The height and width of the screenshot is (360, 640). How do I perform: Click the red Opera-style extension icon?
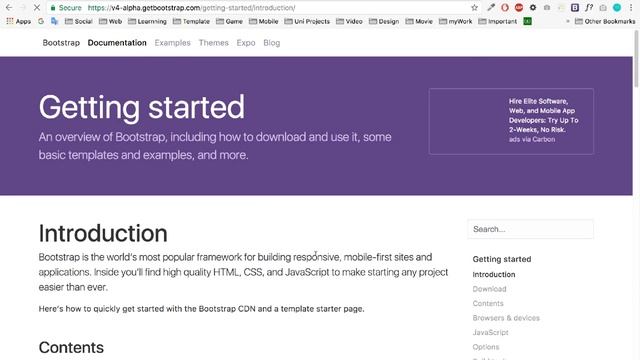[505, 7]
